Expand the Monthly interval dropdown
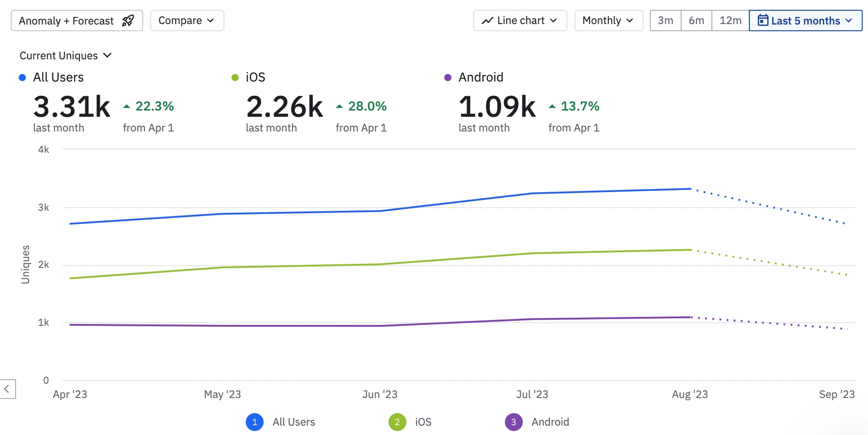The height and width of the screenshot is (435, 868). pos(609,21)
